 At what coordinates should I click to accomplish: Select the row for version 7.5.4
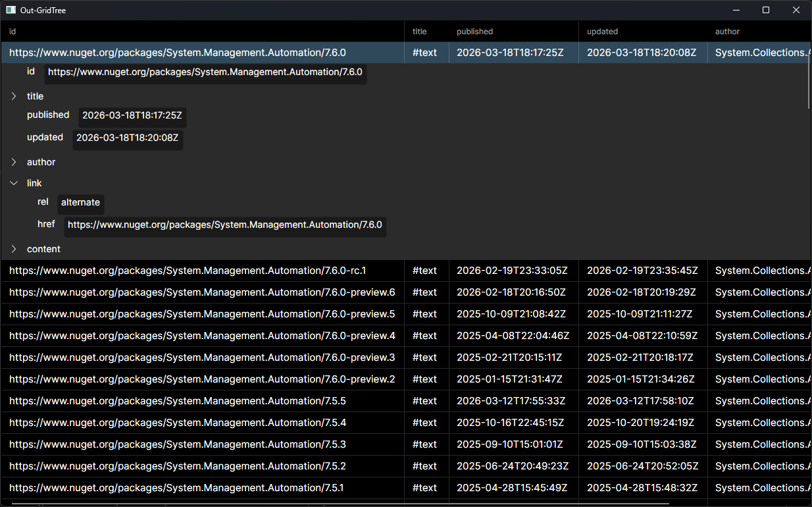[406, 423]
